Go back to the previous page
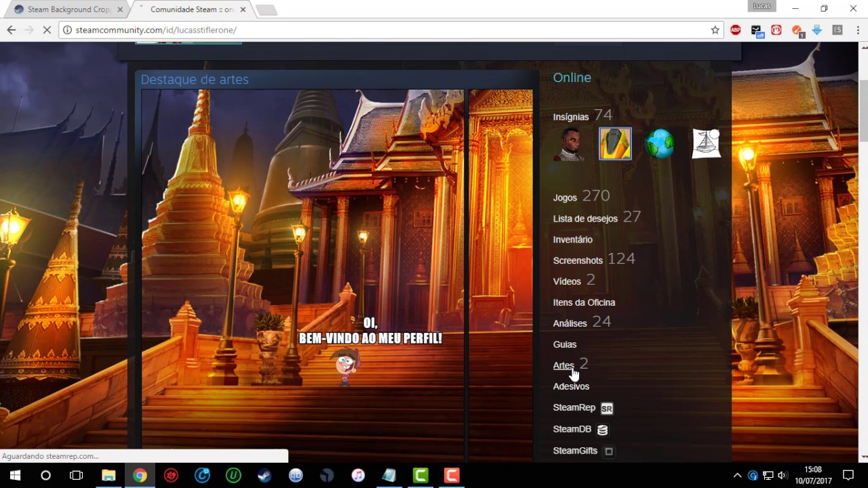 (x=11, y=30)
